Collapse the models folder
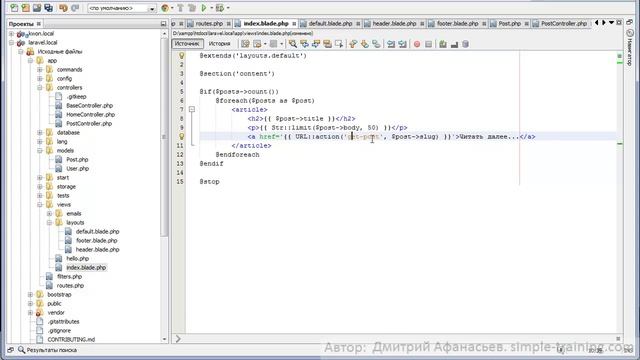This screenshot has height=360, width=640. click(40, 151)
